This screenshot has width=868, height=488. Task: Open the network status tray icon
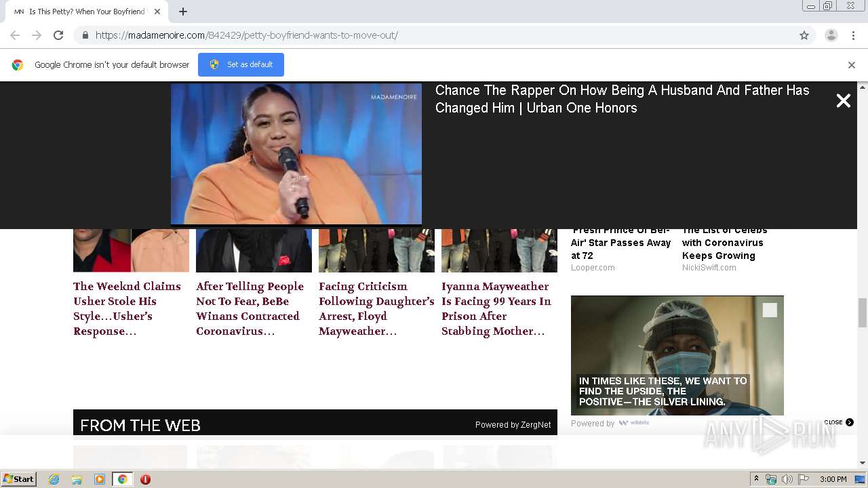coord(771,479)
